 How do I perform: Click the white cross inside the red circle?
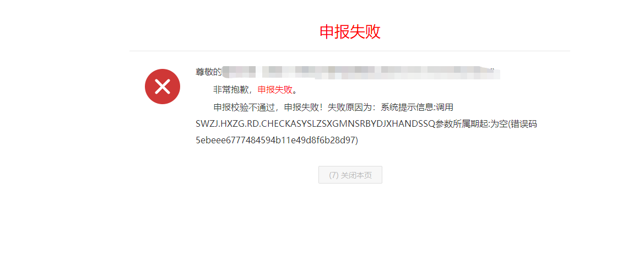(162, 87)
